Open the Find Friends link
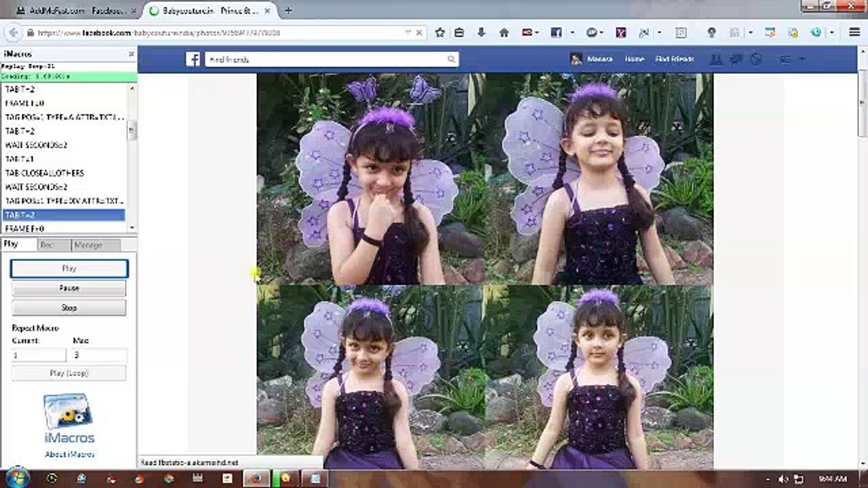 pos(675,60)
